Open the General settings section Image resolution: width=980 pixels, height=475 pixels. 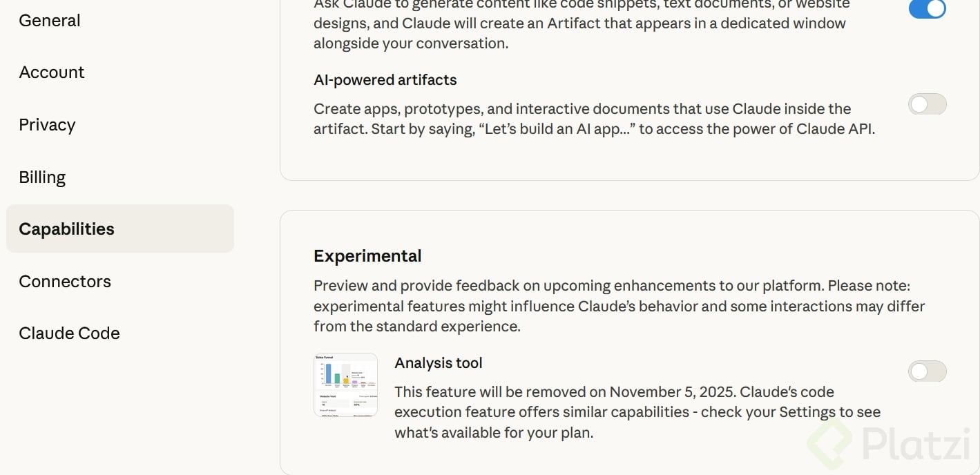pyautogui.click(x=50, y=21)
